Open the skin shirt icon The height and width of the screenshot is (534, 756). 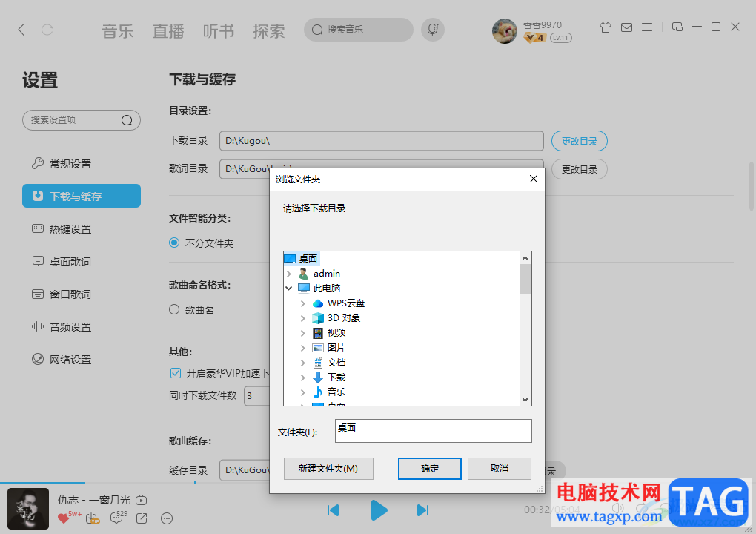605,27
